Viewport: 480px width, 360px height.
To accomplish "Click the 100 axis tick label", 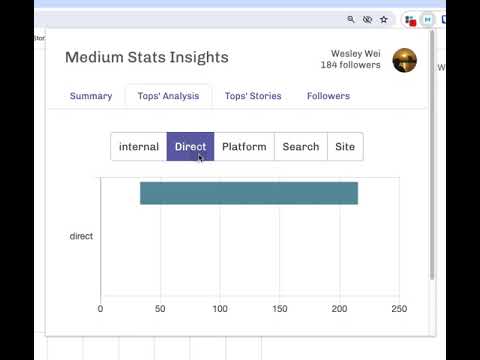I will coord(220,309).
